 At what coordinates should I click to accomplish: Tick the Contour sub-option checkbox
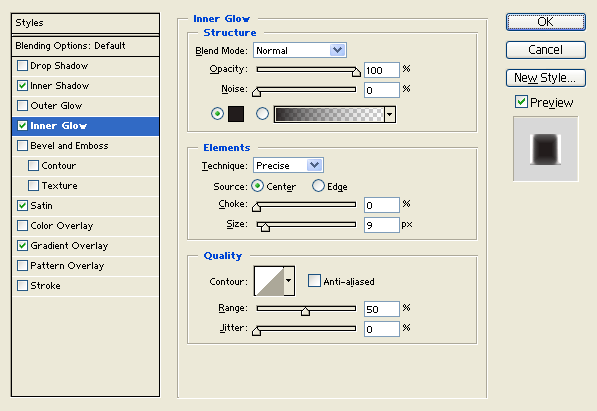(34, 166)
